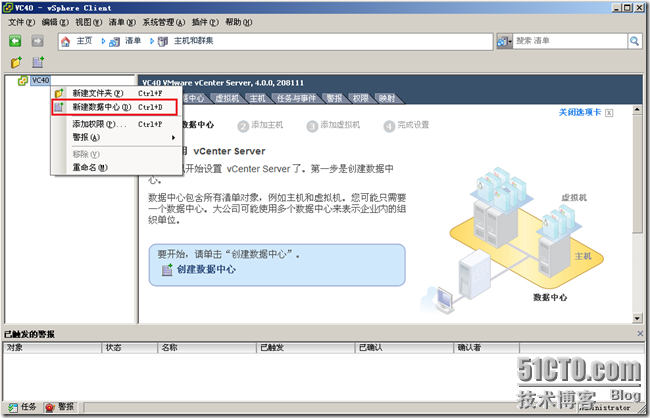Image resolution: width=650 pixels, height=418 pixels.
Task: Choose 新建数据中心 from the context menu
Action: 114,107
